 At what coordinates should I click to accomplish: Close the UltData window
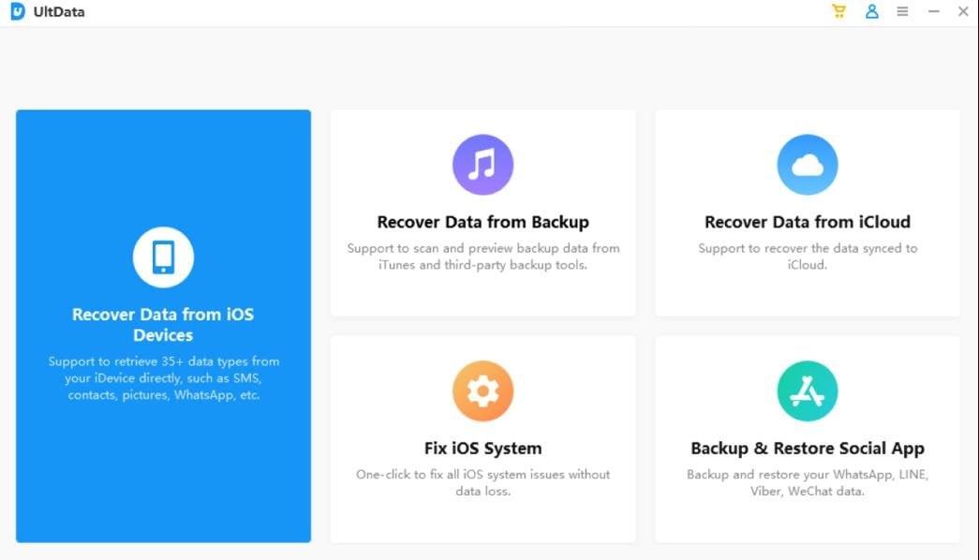[963, 11]
